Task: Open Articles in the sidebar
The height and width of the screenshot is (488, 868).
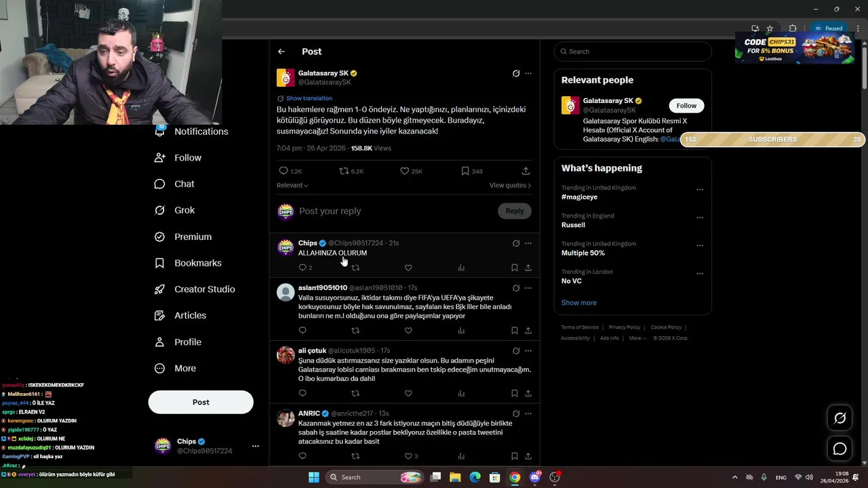Action: click(x=180, y=315)
